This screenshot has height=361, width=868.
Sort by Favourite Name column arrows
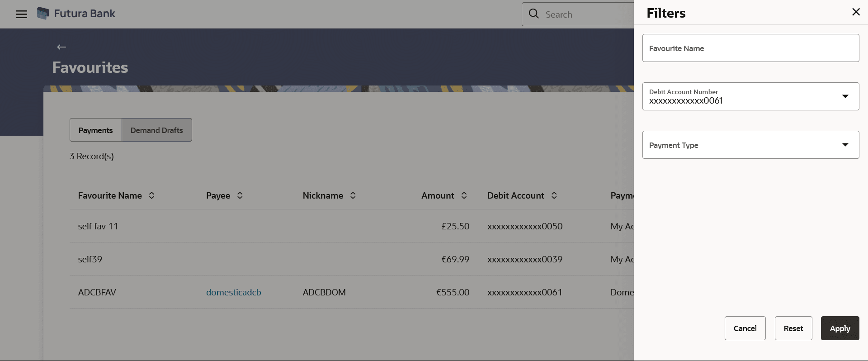click(152, 195)
